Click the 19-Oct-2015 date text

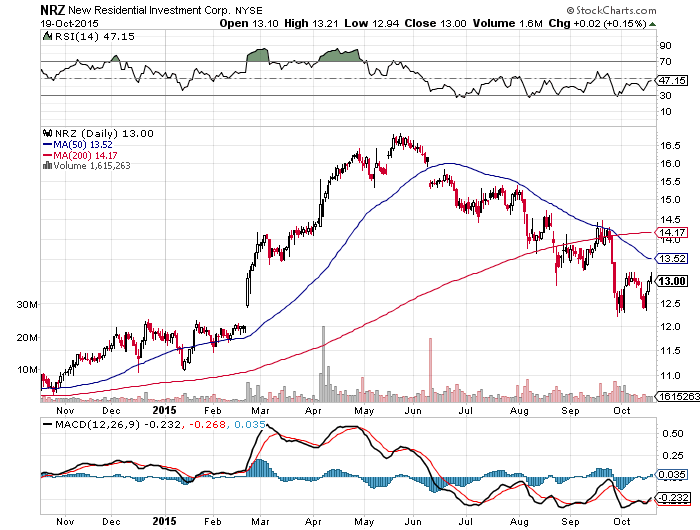point(69,24)
